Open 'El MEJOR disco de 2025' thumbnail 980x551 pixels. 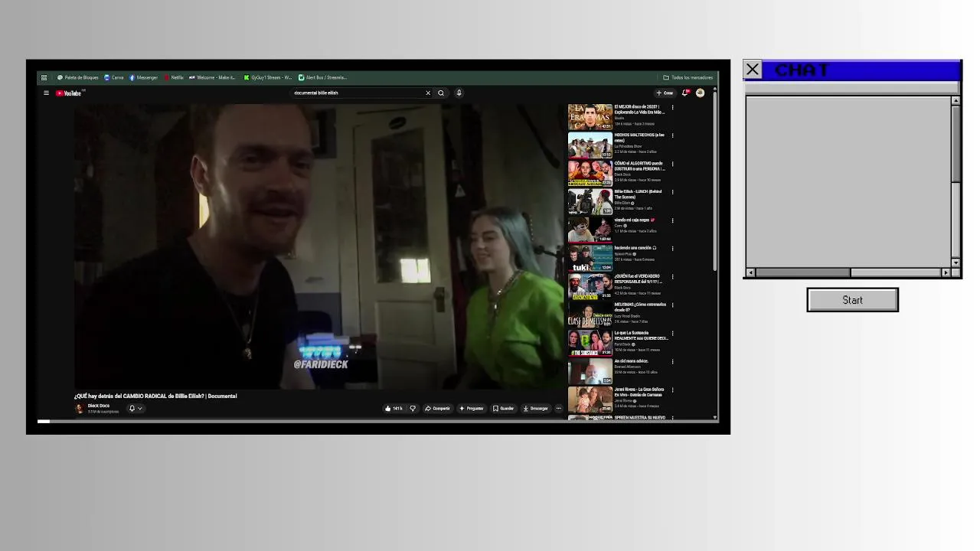coord(590,117)
